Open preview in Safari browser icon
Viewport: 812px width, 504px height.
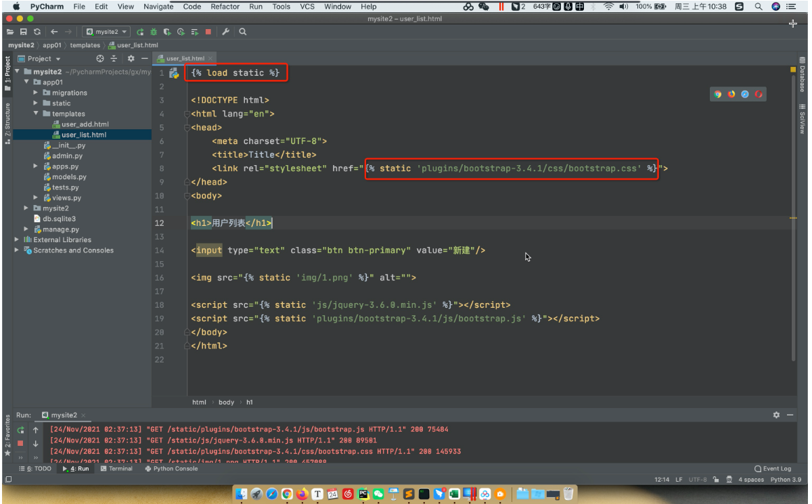745,94
